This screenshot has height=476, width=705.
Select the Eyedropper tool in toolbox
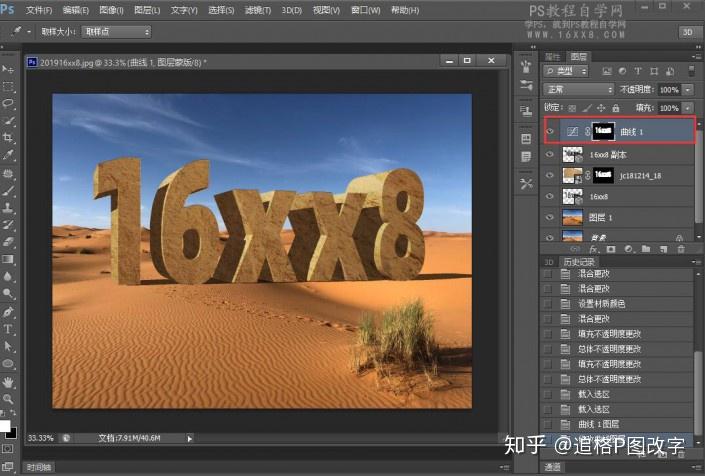pyautogui.click(x=8, y=155)
